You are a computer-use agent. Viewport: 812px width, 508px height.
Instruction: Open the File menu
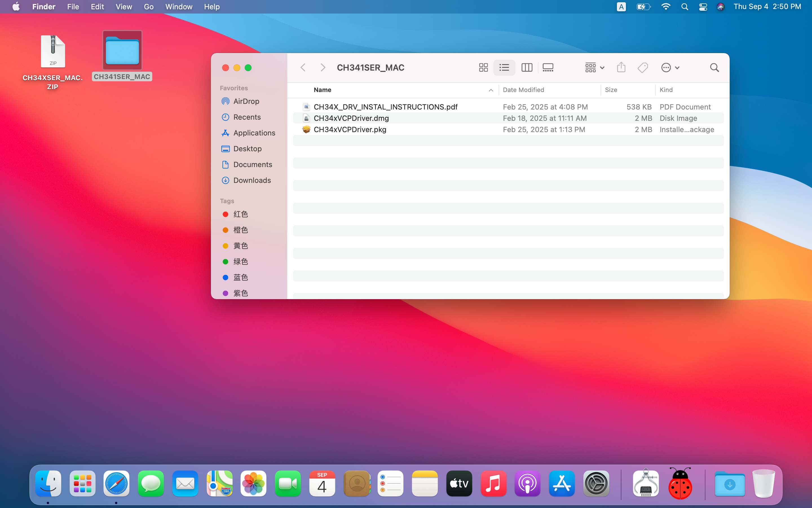point(73,7)
